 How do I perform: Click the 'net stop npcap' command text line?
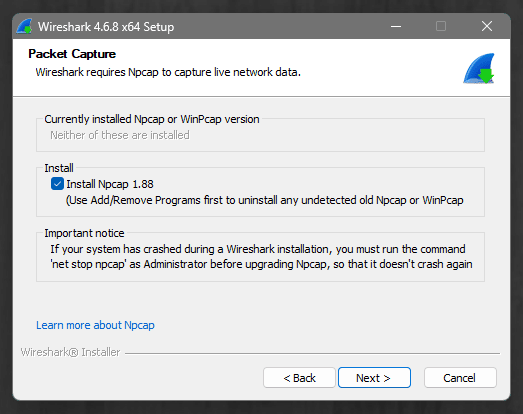point(261,264)
